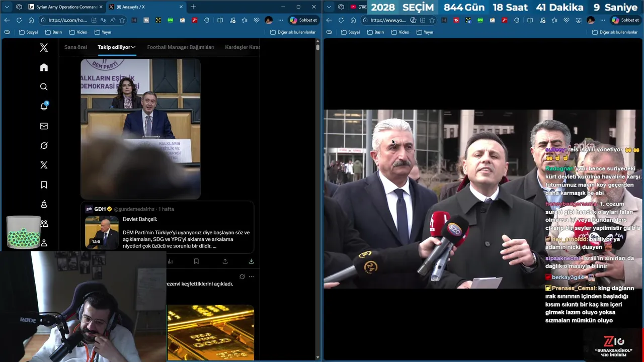Image resolution: width=644 pixels, height=362 pixels.
Task: View analytics bar icon under the tweet
Action: click(x=170, y=261)
